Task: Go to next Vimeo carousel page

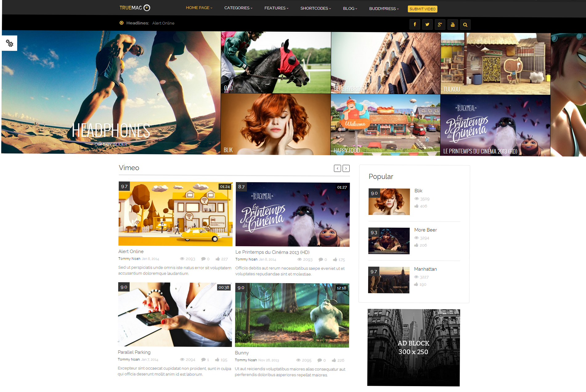Action: (x=346, y=168)
